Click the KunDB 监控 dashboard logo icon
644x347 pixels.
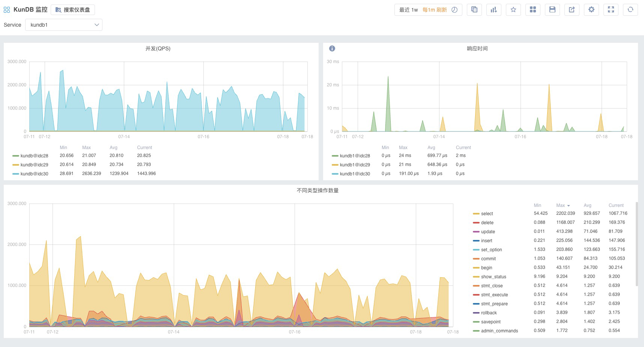click(x=7, y=10)
